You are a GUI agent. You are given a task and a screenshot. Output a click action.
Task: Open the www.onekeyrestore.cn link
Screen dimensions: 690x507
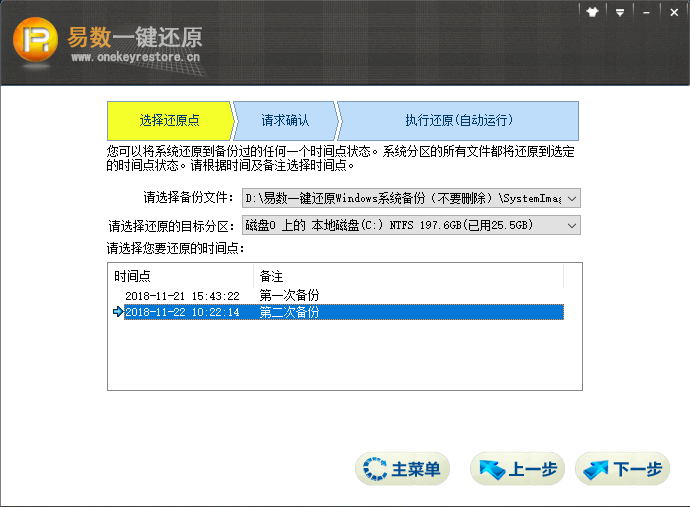click(136, 57)
